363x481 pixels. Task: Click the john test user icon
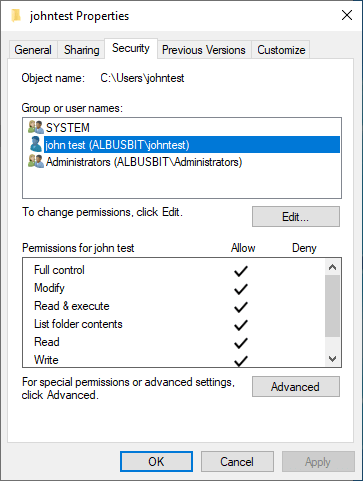coord(36,144)
